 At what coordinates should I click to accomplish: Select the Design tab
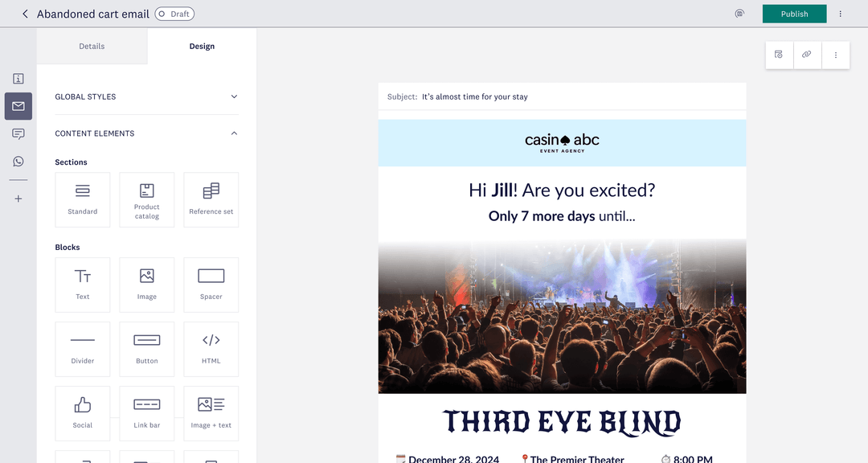(202, 47)
